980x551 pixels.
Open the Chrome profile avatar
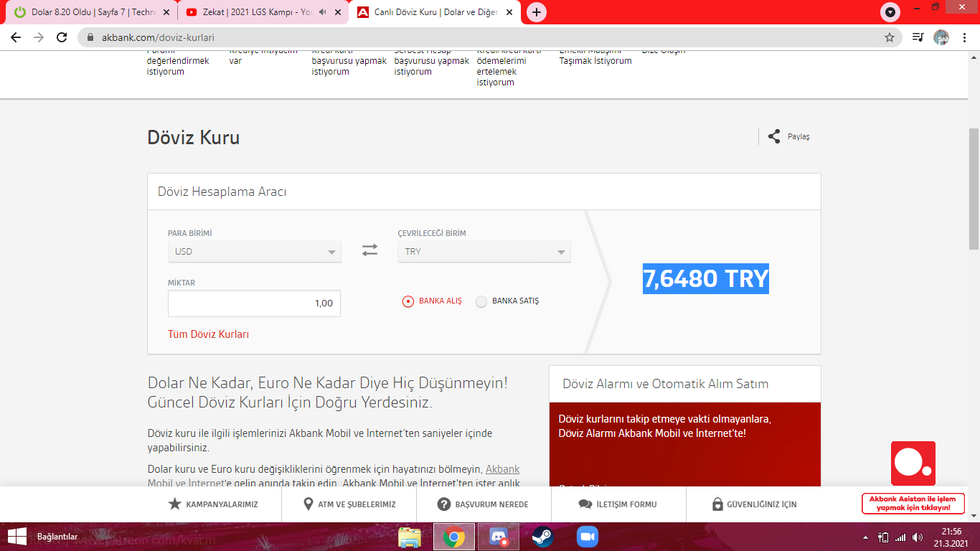941,37
